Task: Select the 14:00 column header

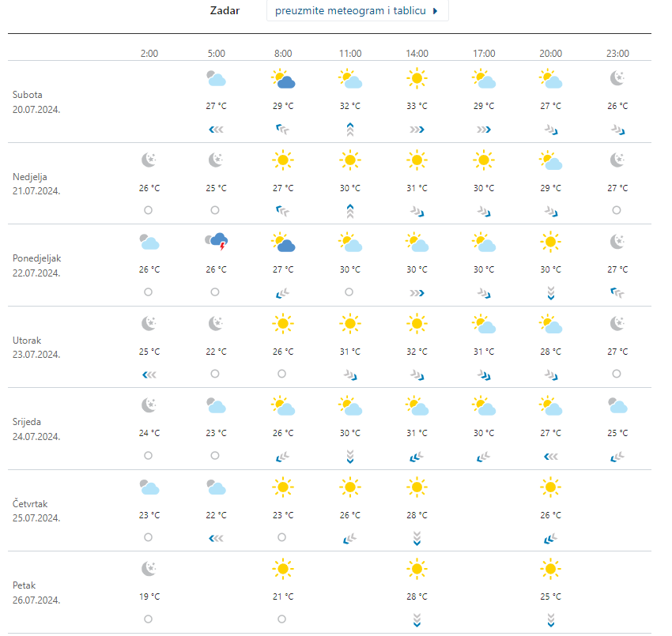Action: point(417,54)
